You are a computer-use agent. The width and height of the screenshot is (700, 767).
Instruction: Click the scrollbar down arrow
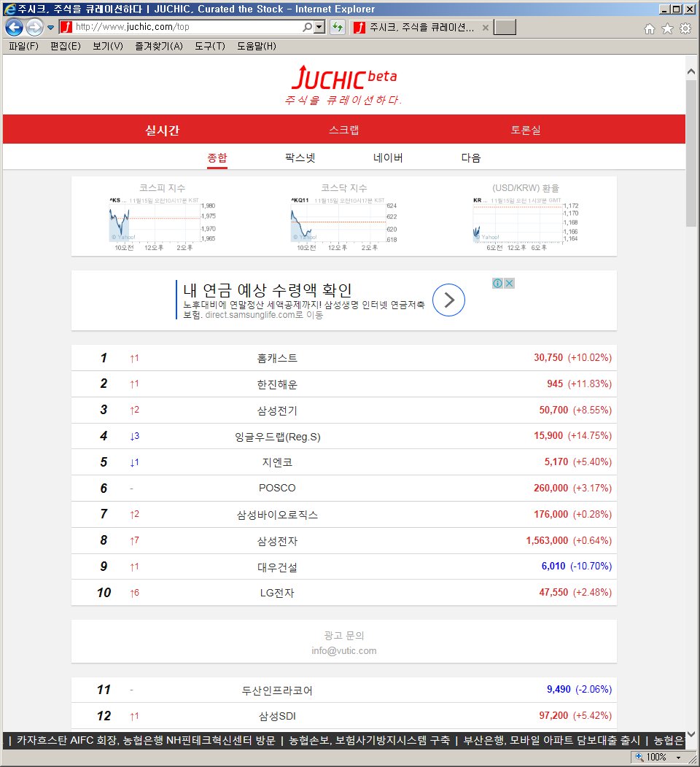click(x=691, y=734)
